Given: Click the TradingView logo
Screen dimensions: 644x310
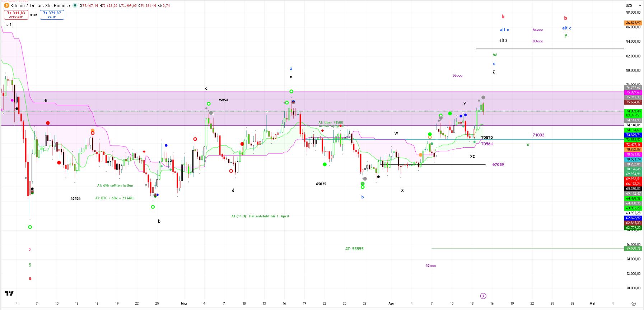Looking at the screenshot, I should coord(9,293).
